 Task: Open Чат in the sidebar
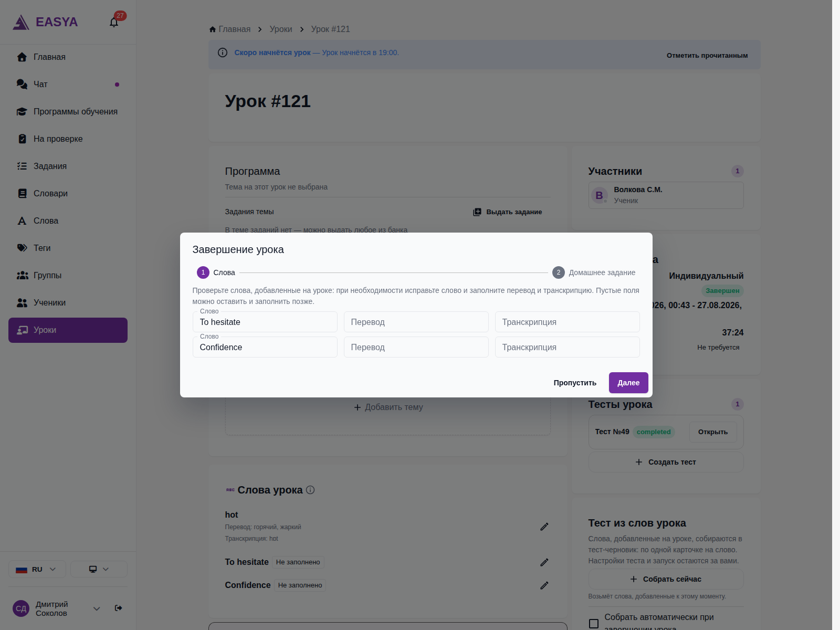pyautogui.click(x=68, y=85)
